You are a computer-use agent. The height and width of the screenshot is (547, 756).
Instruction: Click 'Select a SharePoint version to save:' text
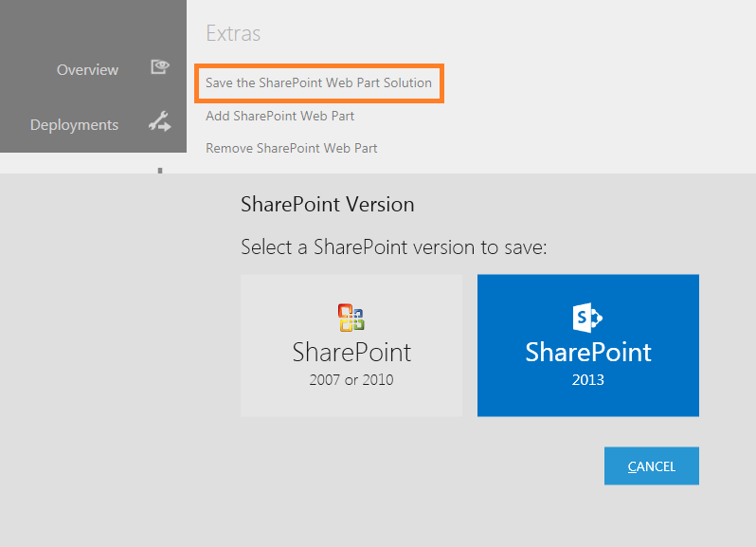(x=394, y=247)
